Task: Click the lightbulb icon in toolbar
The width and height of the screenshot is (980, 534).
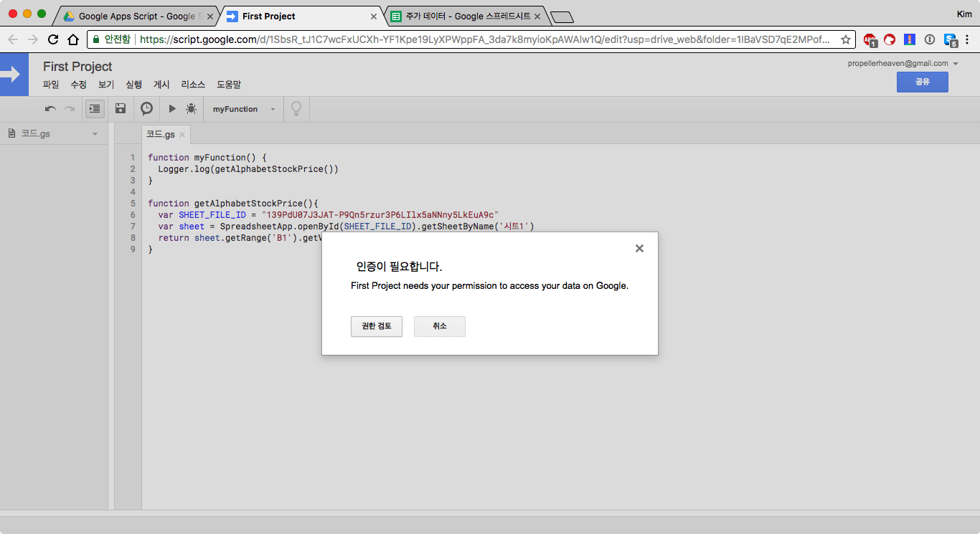Action: 295,109
